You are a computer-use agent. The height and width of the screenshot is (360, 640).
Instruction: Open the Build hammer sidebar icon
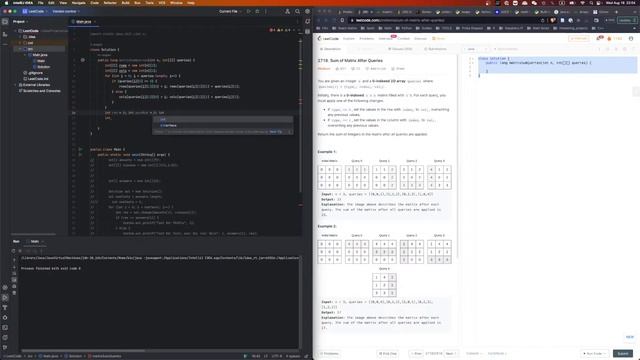pyautogui.click(x=5, y=307)
